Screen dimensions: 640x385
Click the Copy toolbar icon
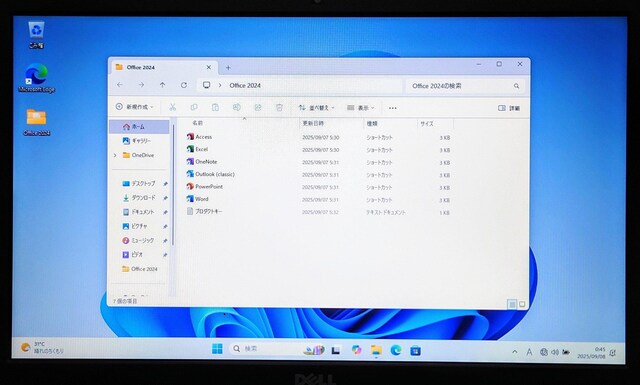tap(194, 107)
